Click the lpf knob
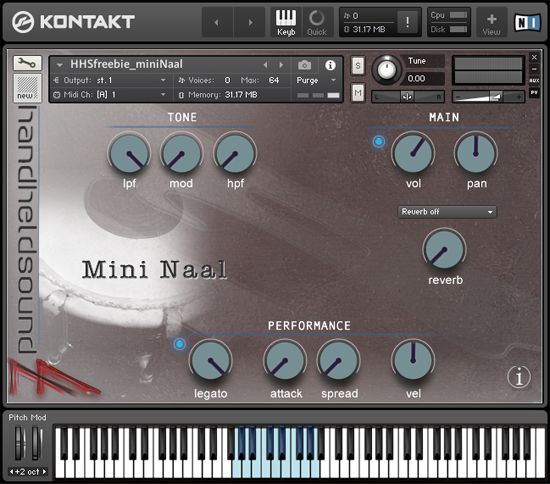The image size is (550, 484). pyautogui.click(x=129, y=154)
